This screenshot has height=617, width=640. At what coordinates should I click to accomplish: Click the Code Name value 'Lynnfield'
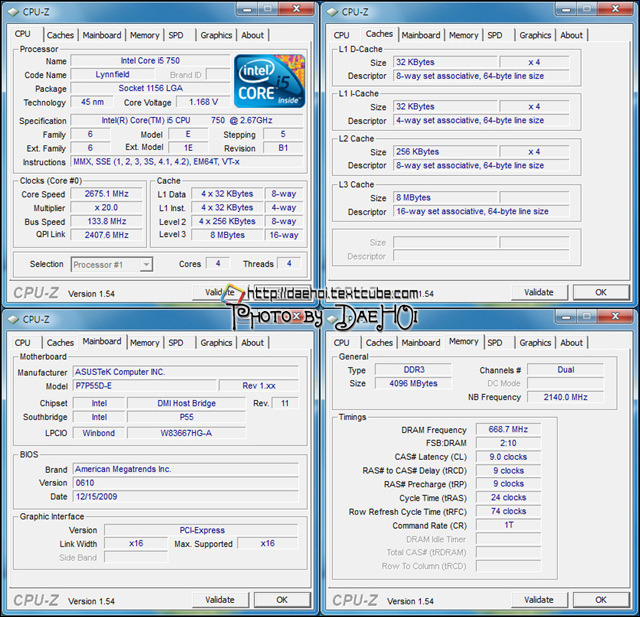click(x=112, y=75)
